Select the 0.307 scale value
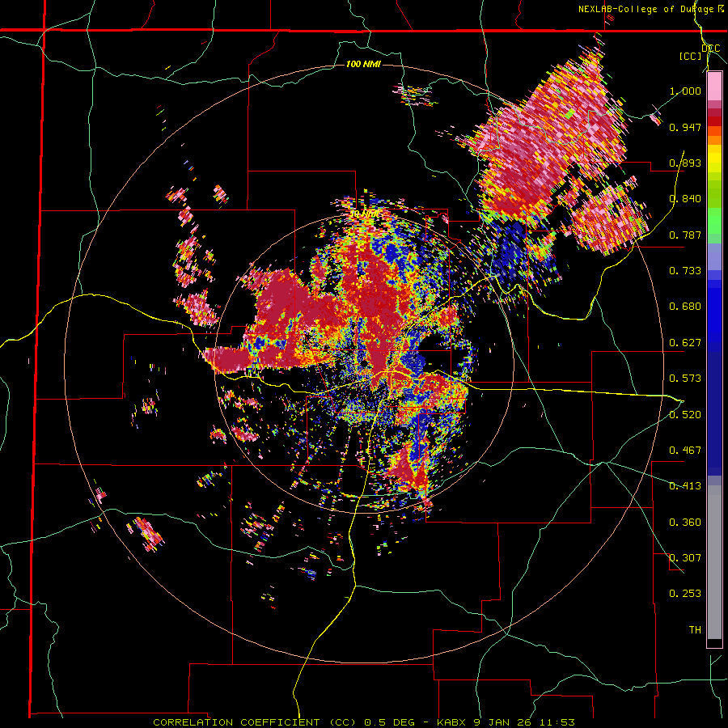 click(685, 558)
